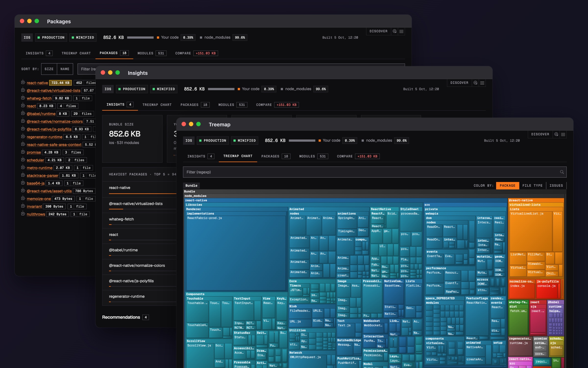This screenshot has width=588, height=368.
Task: Open Packages tab in Treemap window
Action: click(x=276, y=156)
